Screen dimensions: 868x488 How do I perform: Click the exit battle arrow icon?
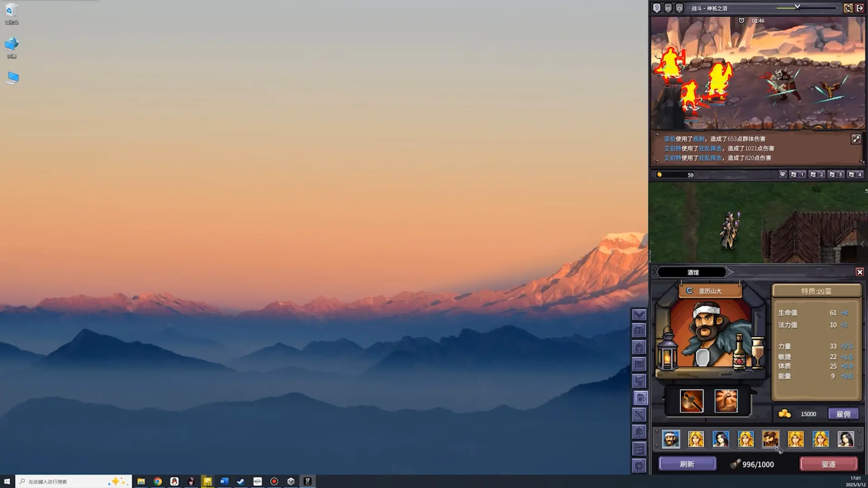(x=859, y=8)
